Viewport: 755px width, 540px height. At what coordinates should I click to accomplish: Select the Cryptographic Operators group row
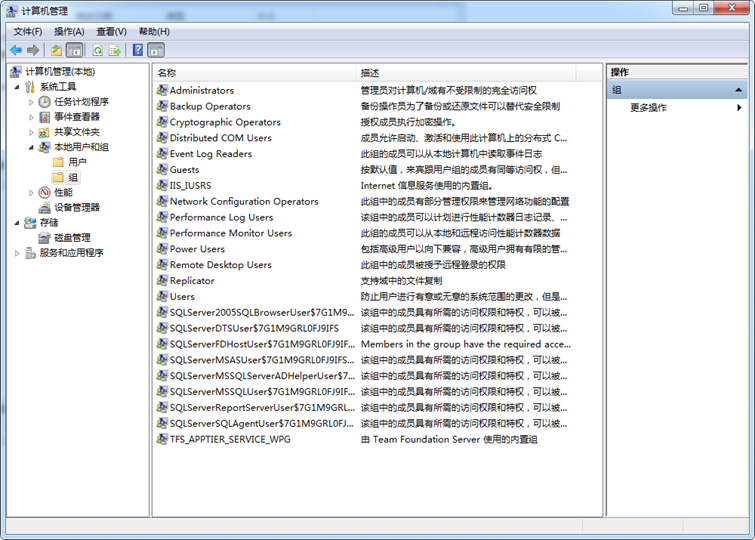(362, 122)
